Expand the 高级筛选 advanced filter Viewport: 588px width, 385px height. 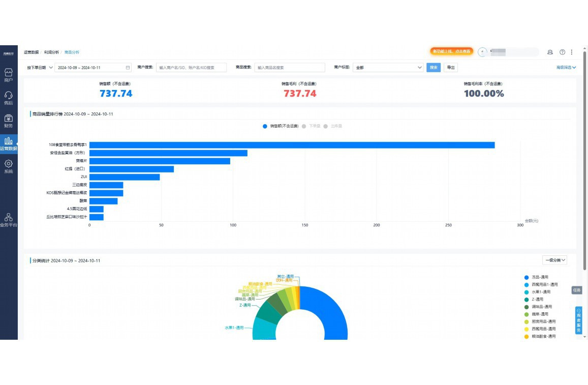coord(566,67)
